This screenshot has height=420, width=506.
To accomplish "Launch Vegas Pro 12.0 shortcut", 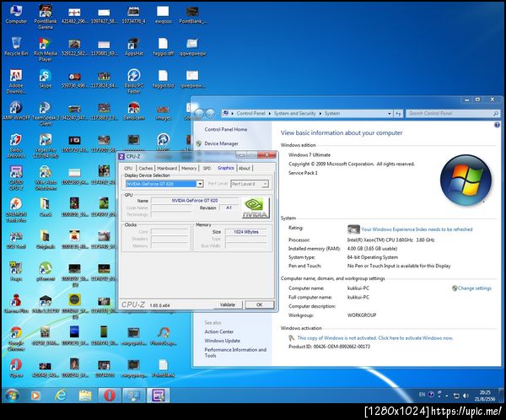I will coord(46,146).
